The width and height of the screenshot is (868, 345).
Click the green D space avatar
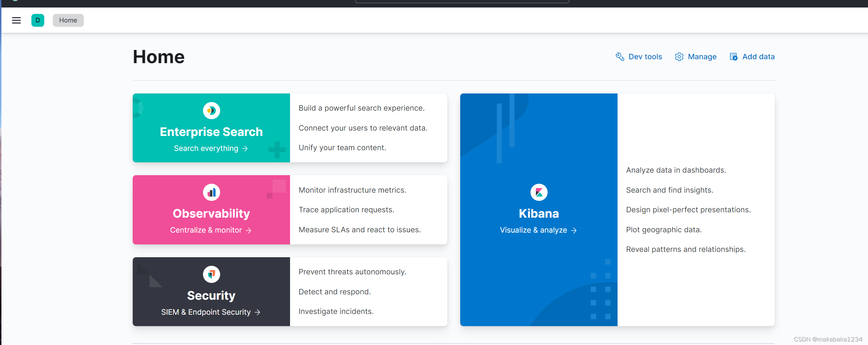coord(38,20)
